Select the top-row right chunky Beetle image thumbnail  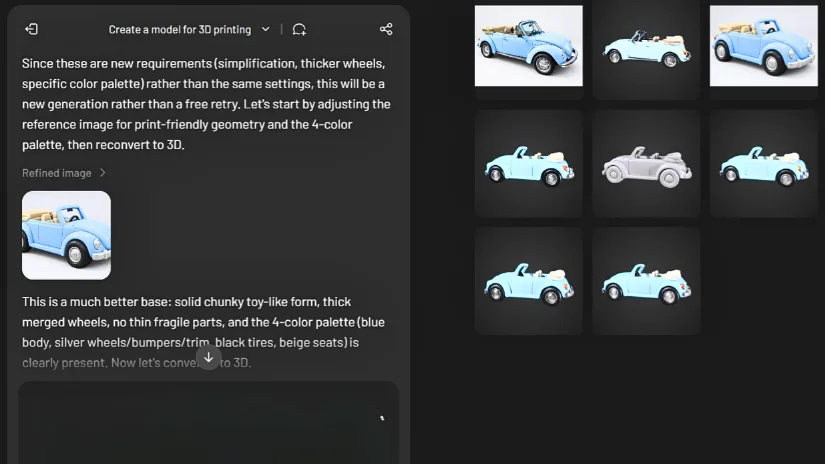763,46
